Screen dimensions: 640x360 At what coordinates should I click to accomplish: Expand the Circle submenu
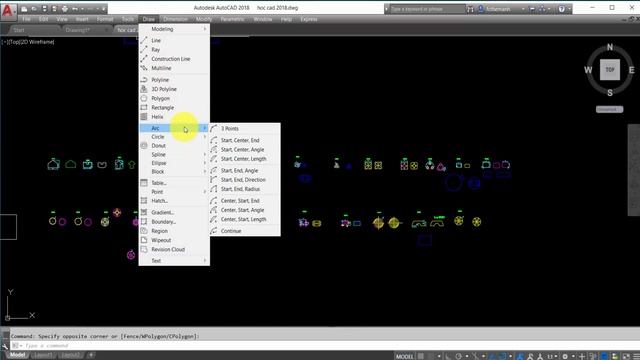pos(174,137)
